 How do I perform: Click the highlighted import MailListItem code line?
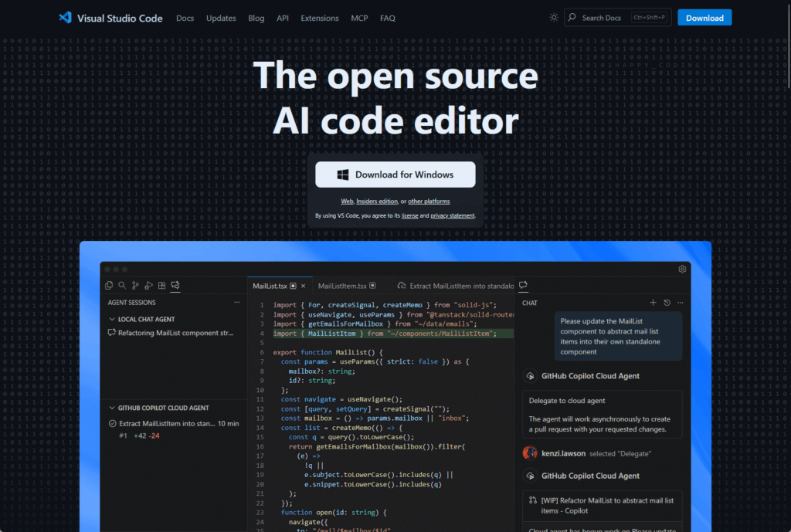tap(393, 334)
